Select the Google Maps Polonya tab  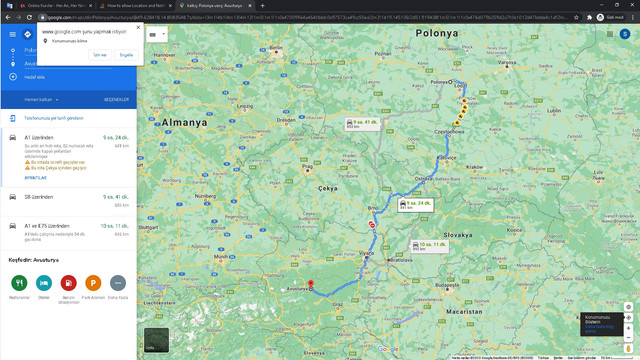[x=214, y=6]
